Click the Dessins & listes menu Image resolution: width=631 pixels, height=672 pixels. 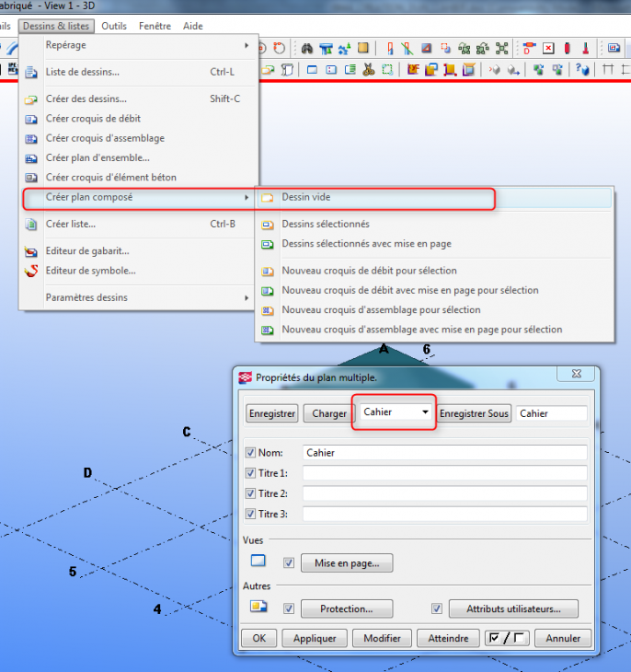point(56,26)
